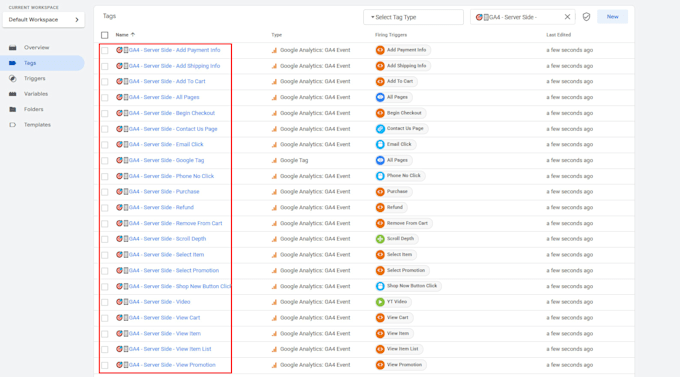Open GA4 - Server Side - Contact Us Page tag

click(173, 129)
